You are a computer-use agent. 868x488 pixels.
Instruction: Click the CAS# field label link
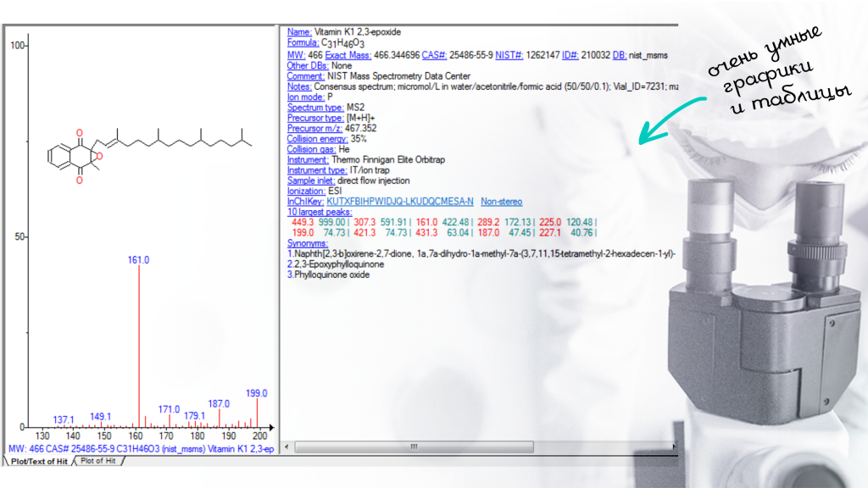[x=432, y=54]
